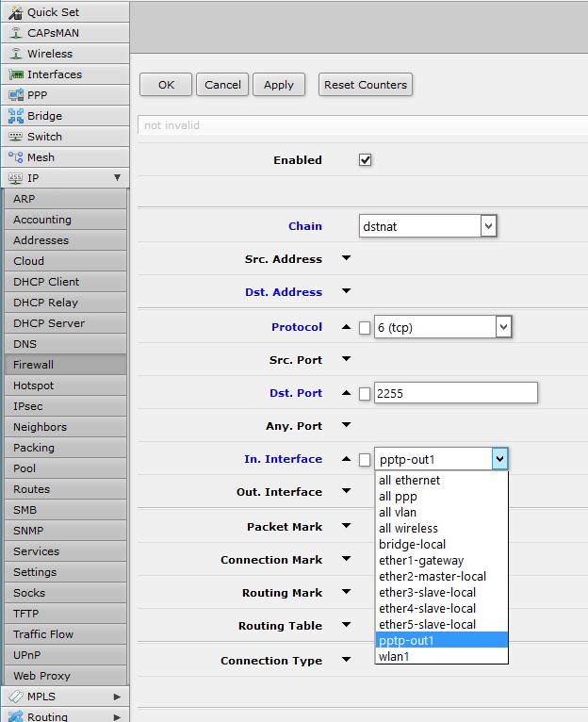Collapse the Protocol field
The height and width of the screenshot is (722, 588).
pyautogui.click(x=346, y=327)
